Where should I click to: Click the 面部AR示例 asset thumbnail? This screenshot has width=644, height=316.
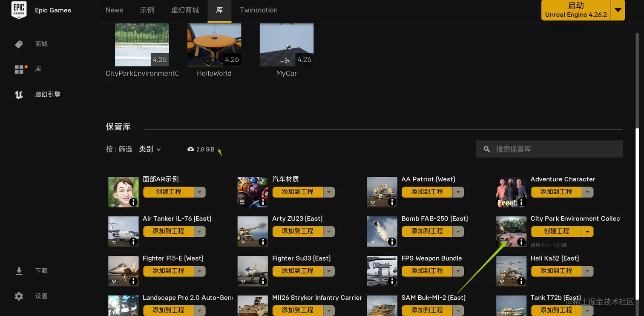click(124, 192)
